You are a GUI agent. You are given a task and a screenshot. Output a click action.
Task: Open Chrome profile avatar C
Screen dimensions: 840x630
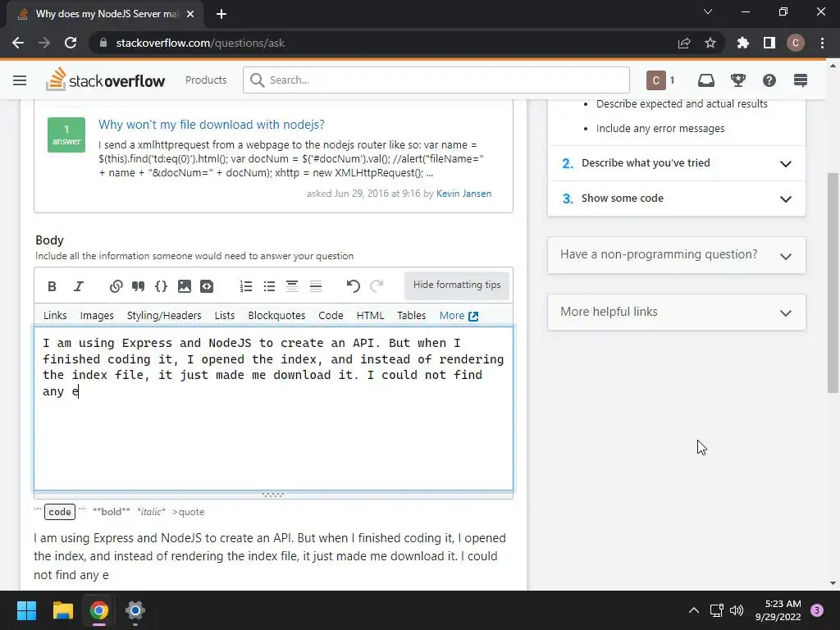[796, 43]
